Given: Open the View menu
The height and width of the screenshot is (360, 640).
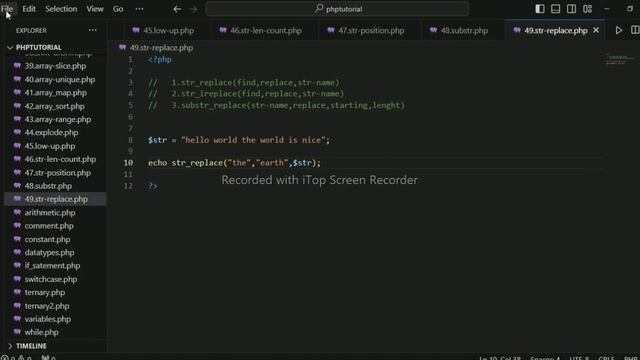Looking at the screenshot, I should pyautogui.click(x=95, y=9).
